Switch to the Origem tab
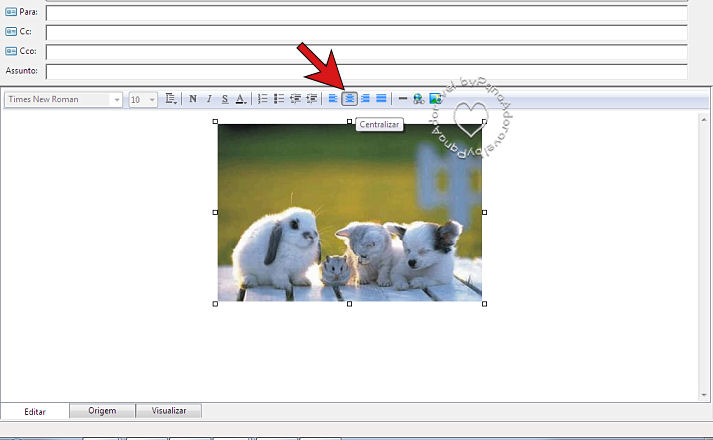The image size is (713, 440). (x=102, y=411)
